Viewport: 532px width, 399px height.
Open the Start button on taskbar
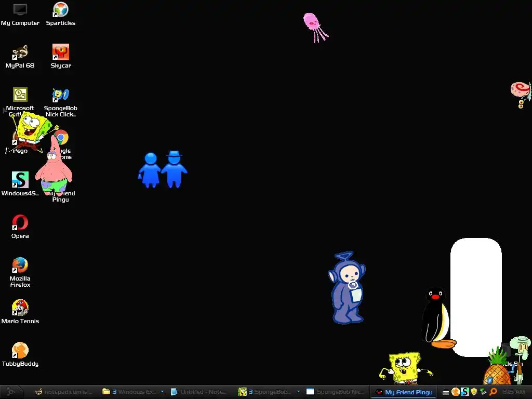11,392
